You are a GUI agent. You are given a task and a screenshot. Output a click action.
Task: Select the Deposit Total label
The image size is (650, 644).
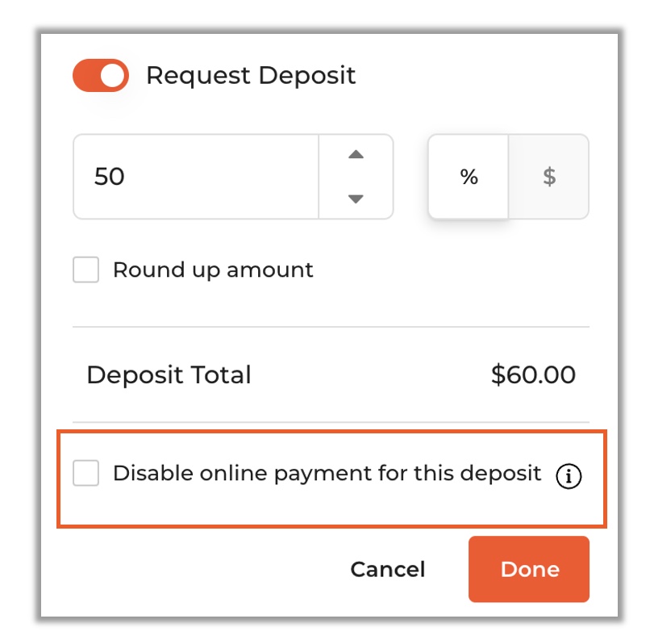[169, 374]
